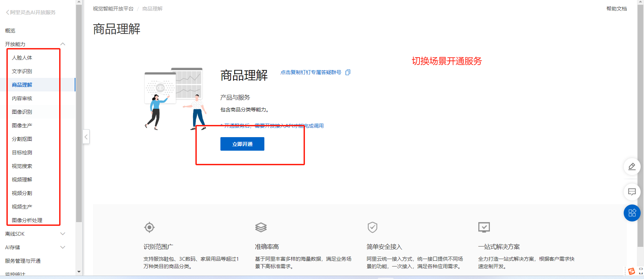Click the 准确率高 feature title
Screen dimensions: 644x279
pyautogui.click(x=267, y=247)
